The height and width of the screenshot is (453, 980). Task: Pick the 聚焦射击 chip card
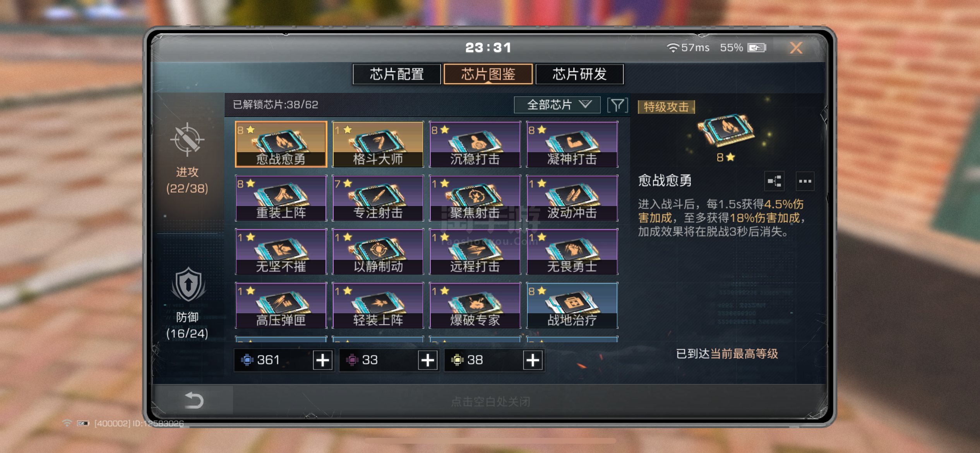coord(475,198)
